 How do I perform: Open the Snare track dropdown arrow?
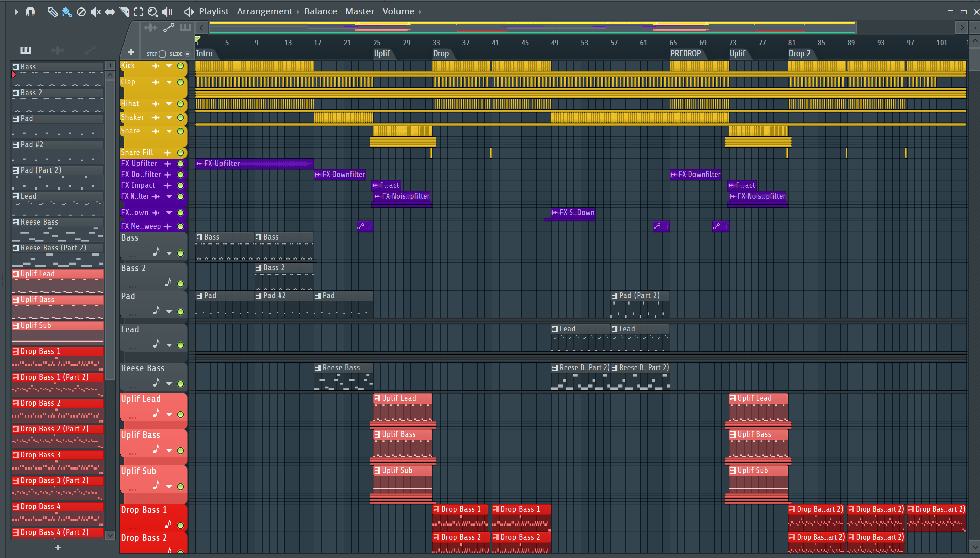169,131
